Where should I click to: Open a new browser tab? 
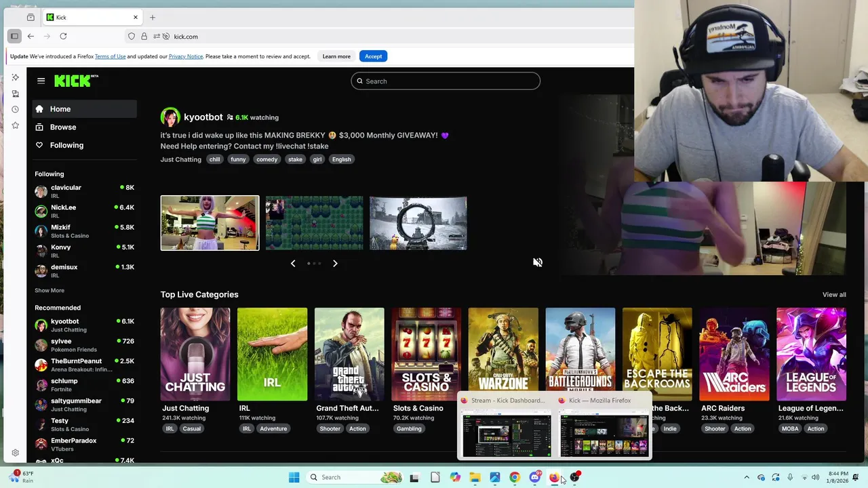tap(153, 17)
